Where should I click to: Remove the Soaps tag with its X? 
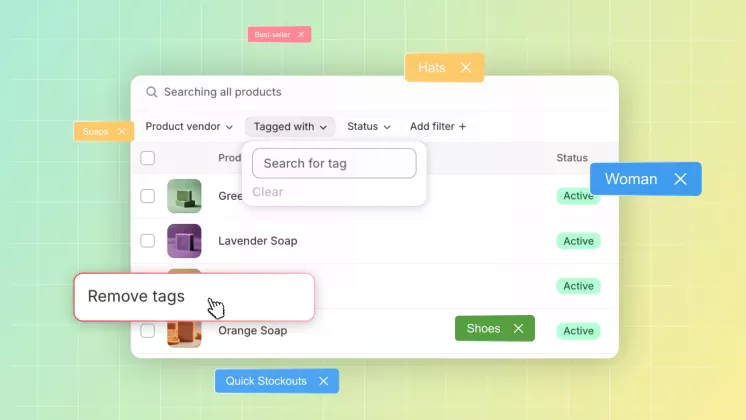click(x=121, y=131)
